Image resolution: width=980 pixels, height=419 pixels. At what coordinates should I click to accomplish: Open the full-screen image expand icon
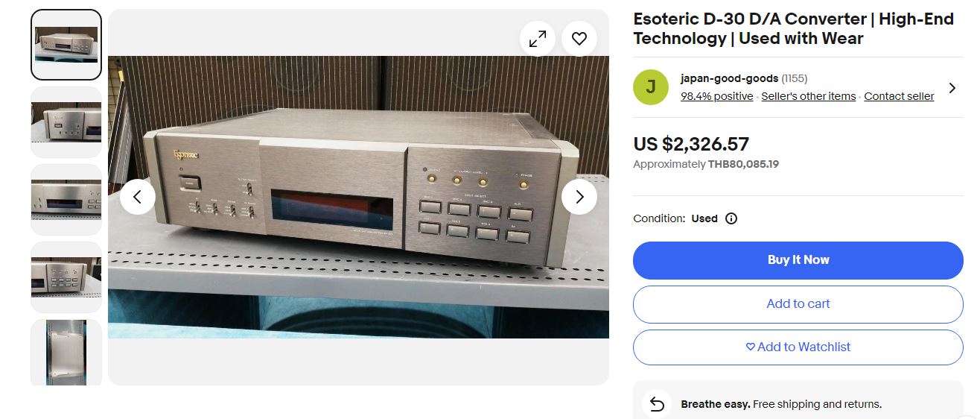[x=538, y=39]
